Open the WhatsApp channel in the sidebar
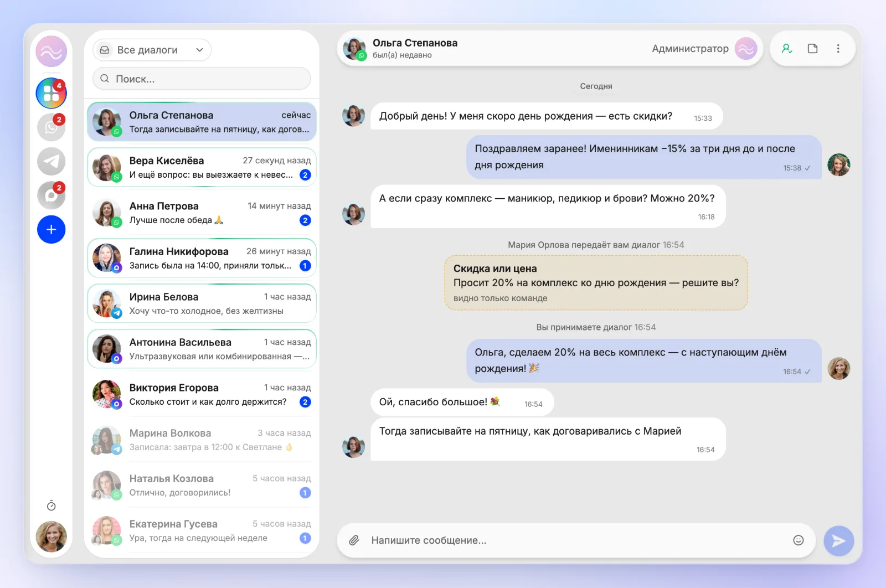Image resolution: width=886 pixels, height=588 pixels. [x=51, y=127]
